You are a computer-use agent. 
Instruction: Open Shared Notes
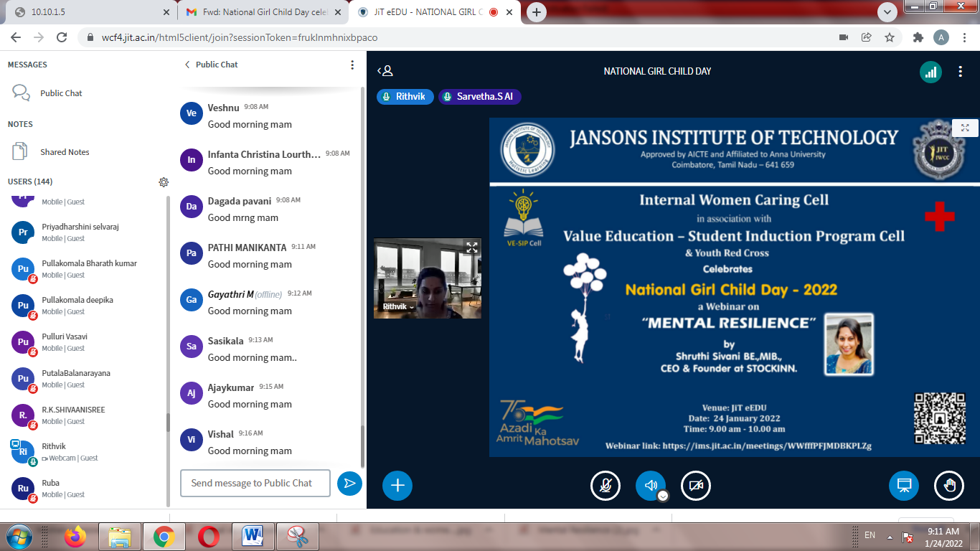point(65,152)
